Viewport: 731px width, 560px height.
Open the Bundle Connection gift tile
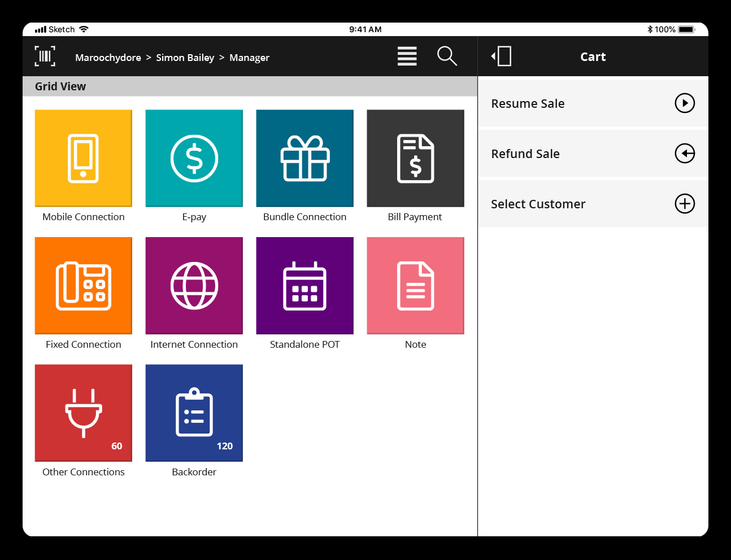pyautogui.click(x=305, y=159)
